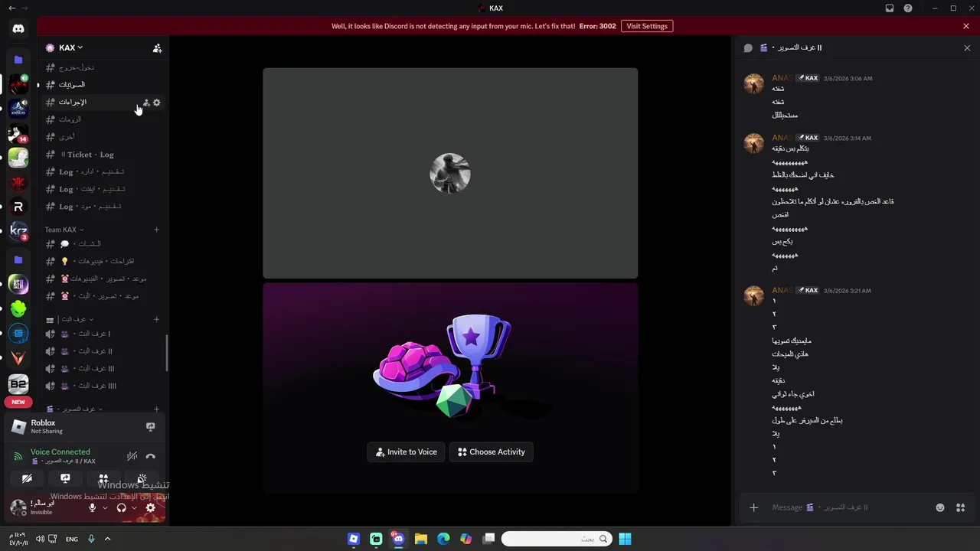980x551 pixels.
Task: Open the green blob server icon
Action: click(x=18, y=309)
